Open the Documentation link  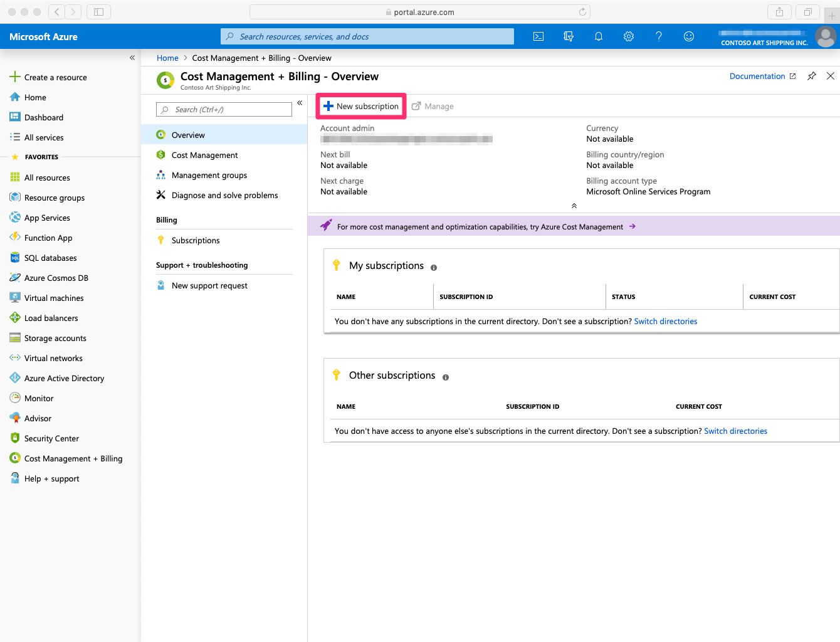coord(763,76)
